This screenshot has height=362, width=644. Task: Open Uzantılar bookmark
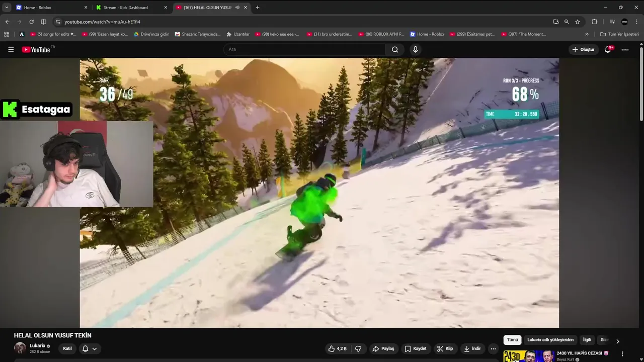pyautogui.click(x=237, y=34)
